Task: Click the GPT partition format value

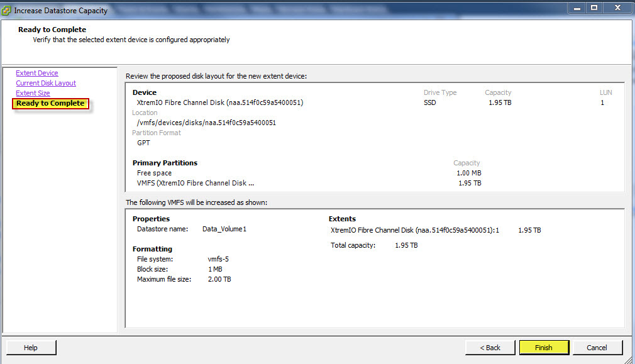Action: pyautogui.click(x=143, y=143)
